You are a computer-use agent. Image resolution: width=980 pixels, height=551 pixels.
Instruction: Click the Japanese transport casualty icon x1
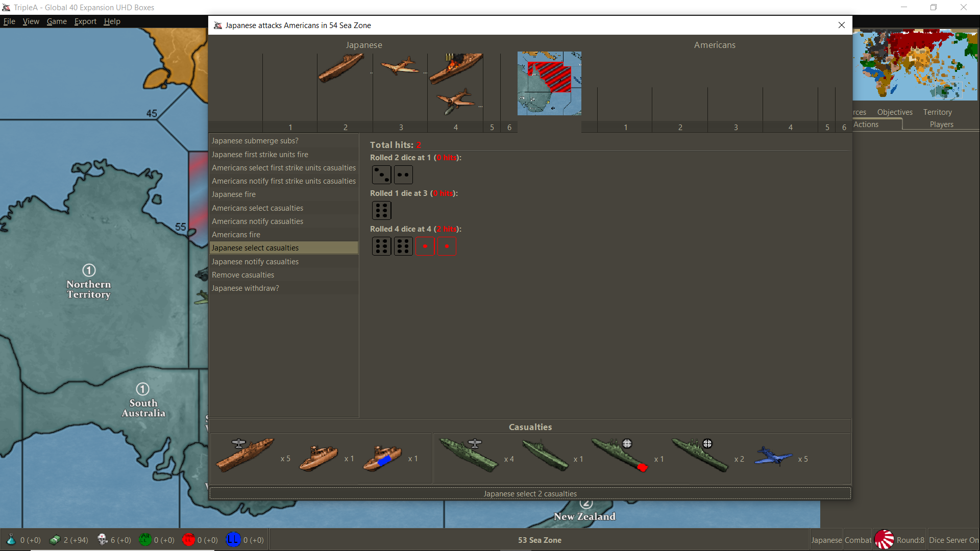pyautogui.click(x=318, y=458)
